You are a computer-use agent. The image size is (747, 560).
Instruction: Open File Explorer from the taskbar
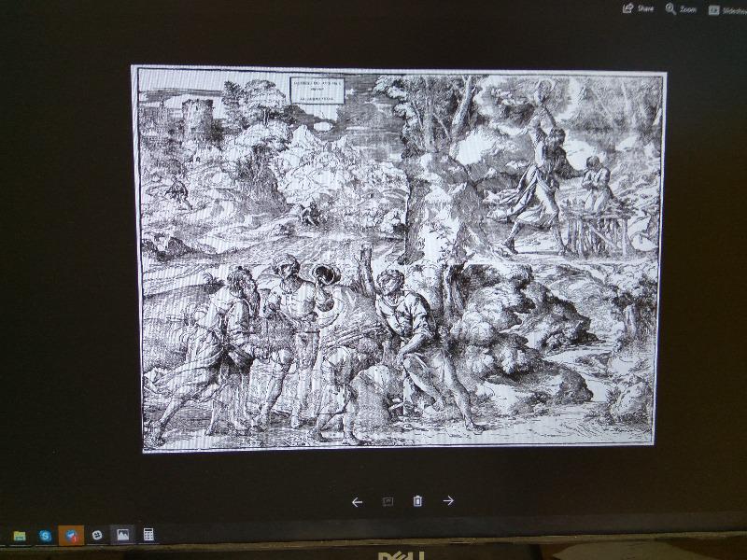[20, 536]
